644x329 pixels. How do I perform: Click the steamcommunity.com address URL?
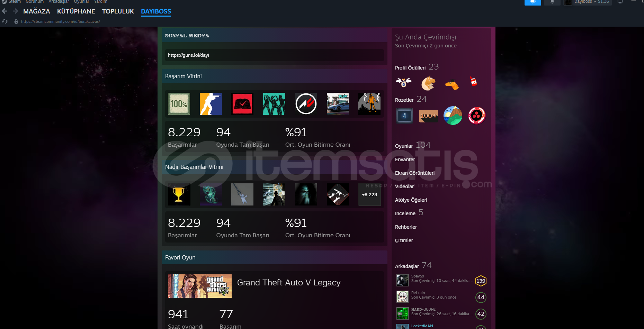point(61,21)
